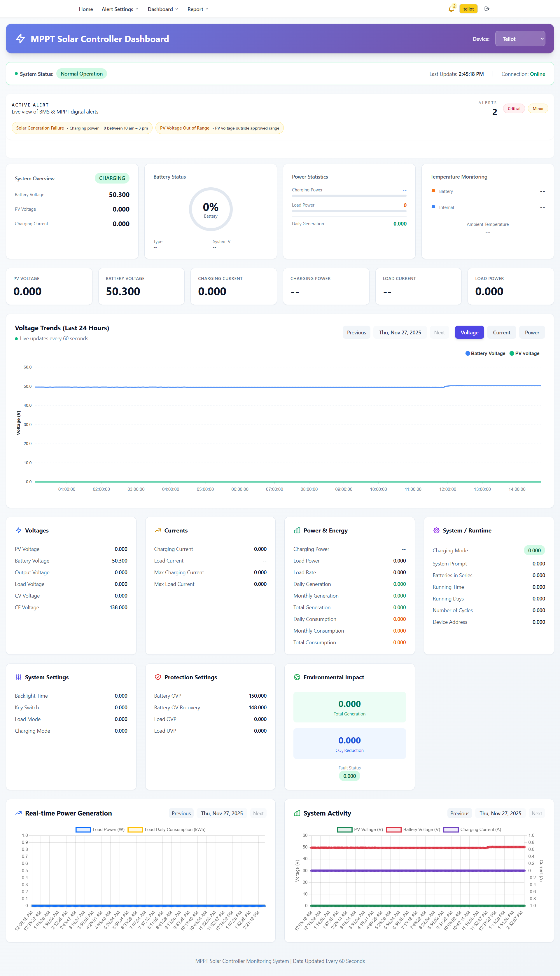
Task: Open the Device selector dropdown showing Teliot
Action: tap(520, 39)
